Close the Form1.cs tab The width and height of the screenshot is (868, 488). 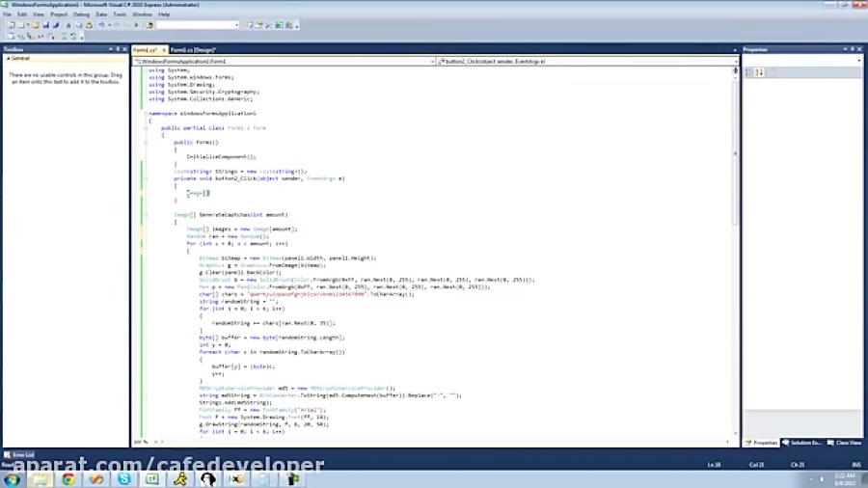click(164, 50)
